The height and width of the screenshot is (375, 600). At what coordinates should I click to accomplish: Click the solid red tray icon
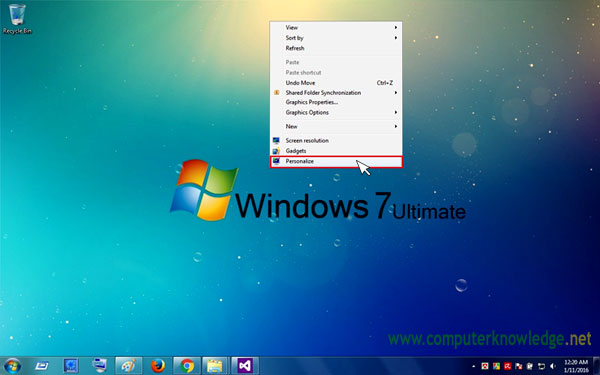pos(508,366)
